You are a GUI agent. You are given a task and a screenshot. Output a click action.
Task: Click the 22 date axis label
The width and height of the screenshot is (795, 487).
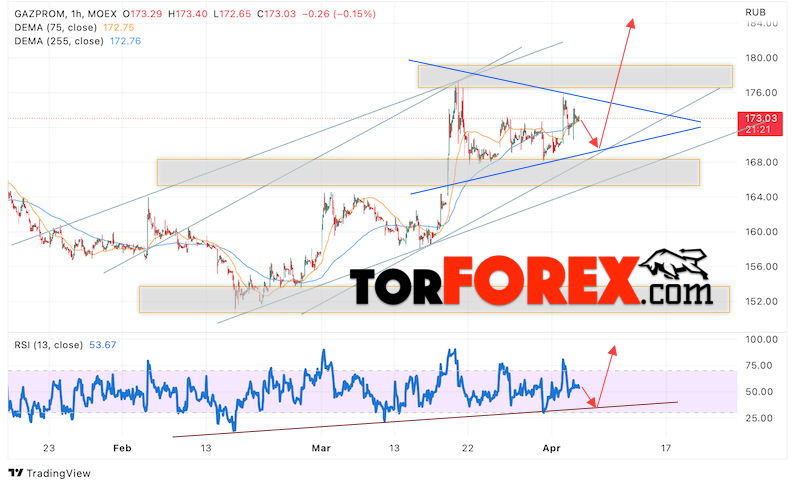[x=467, y=448]
